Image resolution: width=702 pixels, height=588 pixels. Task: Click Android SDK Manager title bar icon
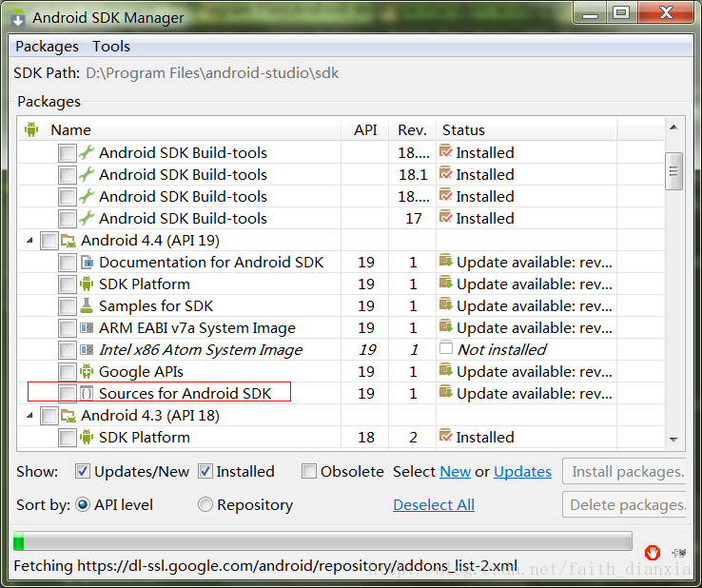pos(18,17)
